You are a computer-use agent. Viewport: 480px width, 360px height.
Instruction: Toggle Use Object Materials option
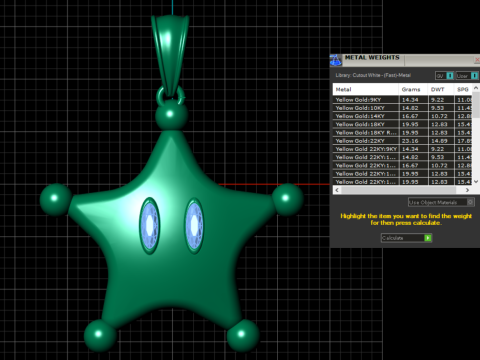click(441, 202)
